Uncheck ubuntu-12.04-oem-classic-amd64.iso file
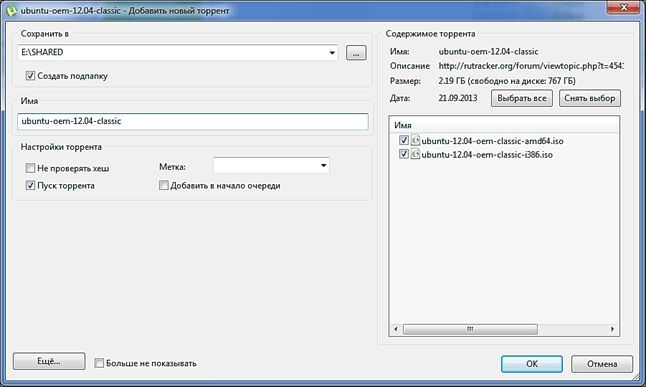The image size is (646, 387). (404, 141)
